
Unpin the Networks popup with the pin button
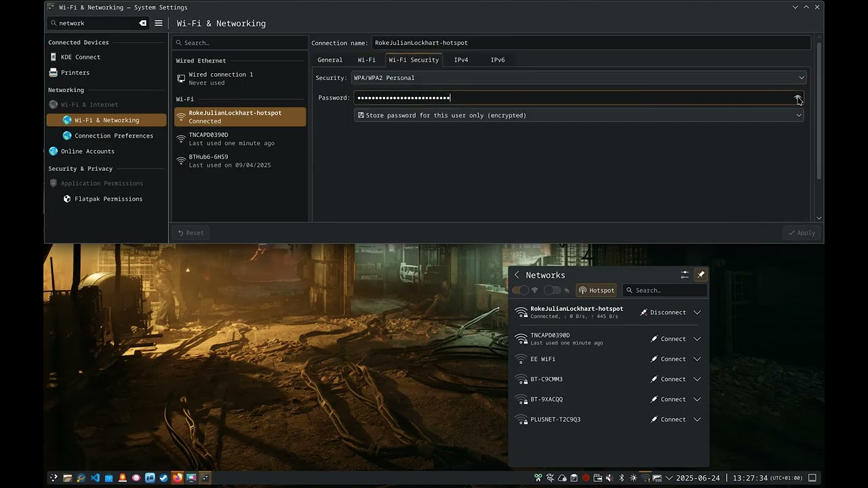(x=701, y=275)
